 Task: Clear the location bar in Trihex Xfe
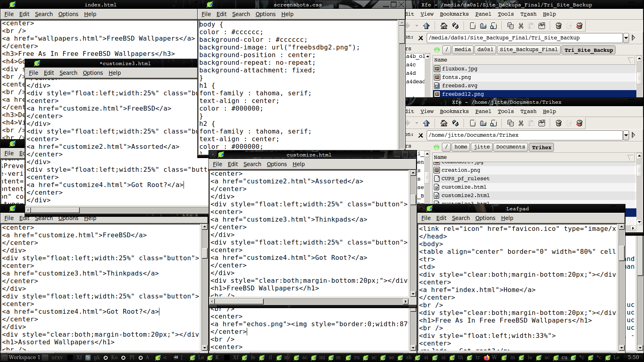click(x=421, y=135)
